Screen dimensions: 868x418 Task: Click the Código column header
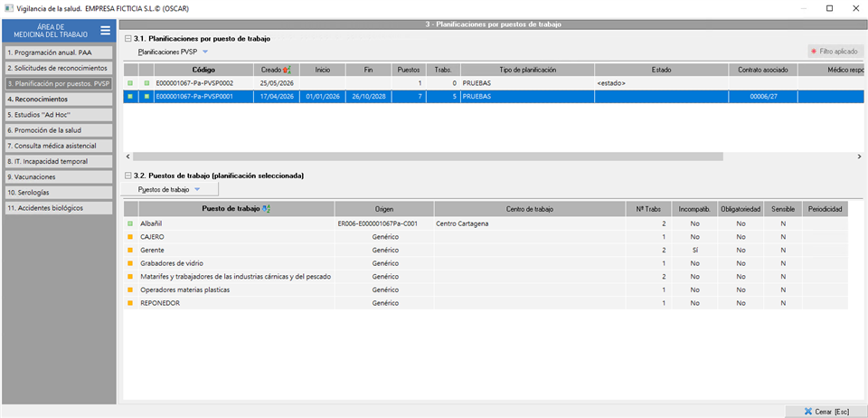click(203, 70)
